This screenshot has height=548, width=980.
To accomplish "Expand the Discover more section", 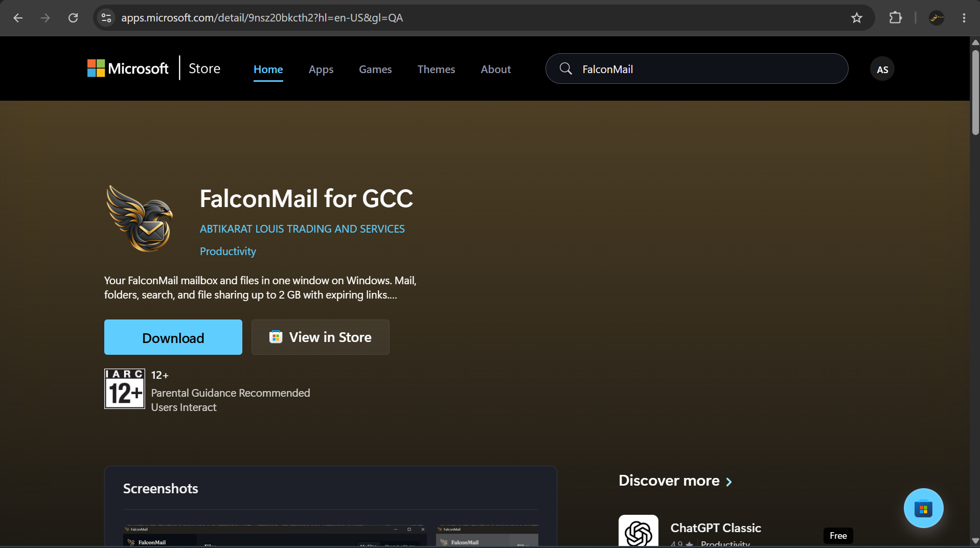I will click(675, 481).
